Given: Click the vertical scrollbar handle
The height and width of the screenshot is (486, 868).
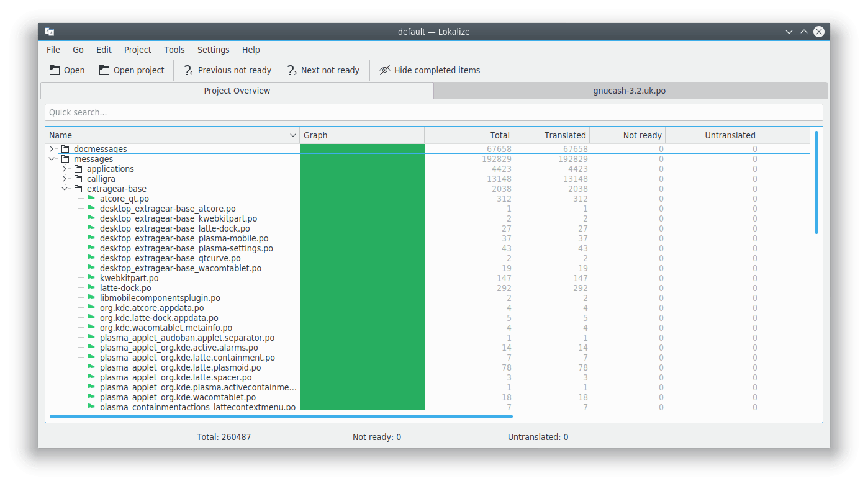Looking at the screenshot, I should pyautogui.click(x=816, y=182).
